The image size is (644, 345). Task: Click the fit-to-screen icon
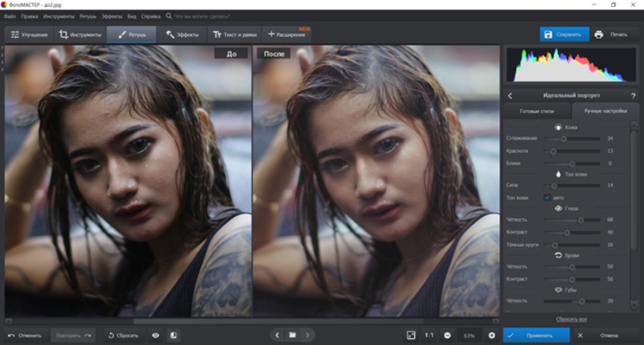pos(410,335)
